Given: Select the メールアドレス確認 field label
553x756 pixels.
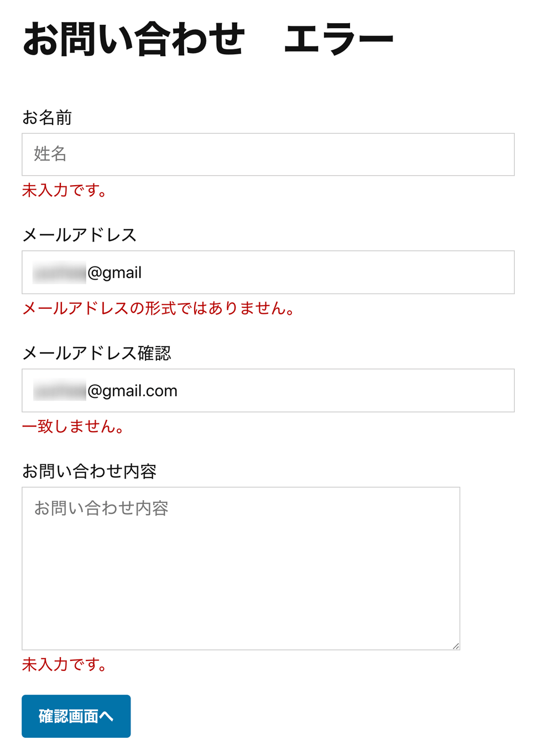Looking at the screenshot, I should tap(97, 353).
